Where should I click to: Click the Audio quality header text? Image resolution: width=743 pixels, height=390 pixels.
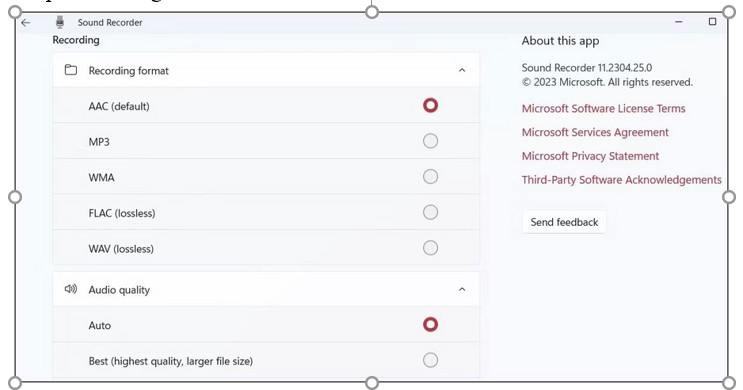119,290
